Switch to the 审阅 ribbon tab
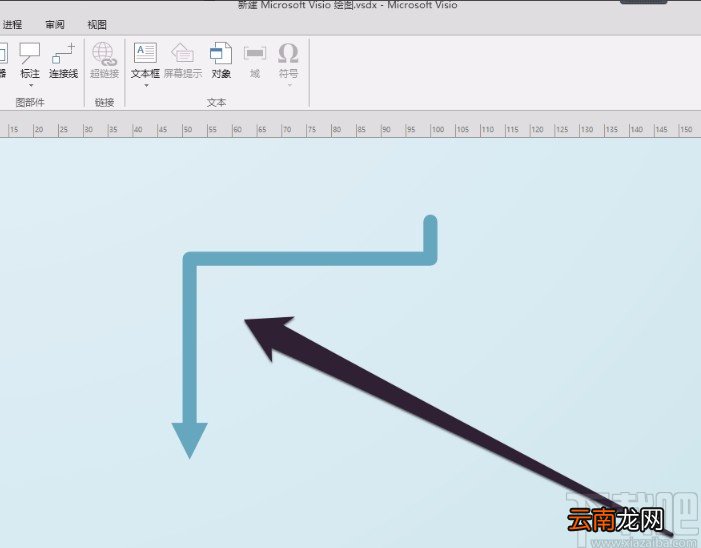Viewport: 701px width, 548px height. pyautogui.click(x=55, y=25)
